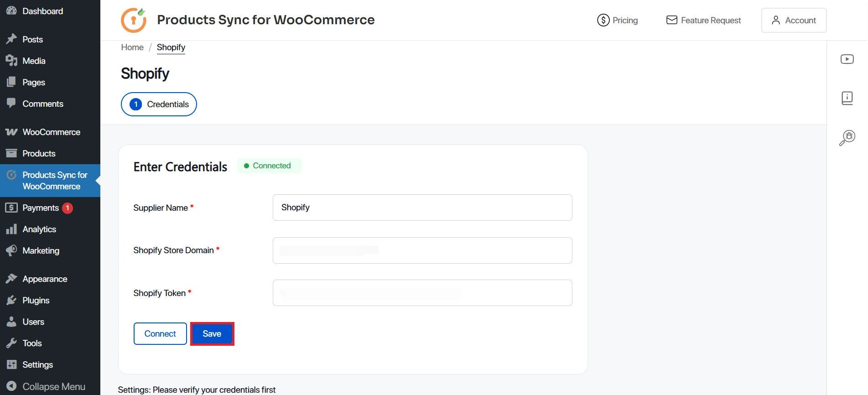The width and height of the screenshot is (868, 395).
Task: Click the Pricing dollar circle icon
Action: click(603, 20)
